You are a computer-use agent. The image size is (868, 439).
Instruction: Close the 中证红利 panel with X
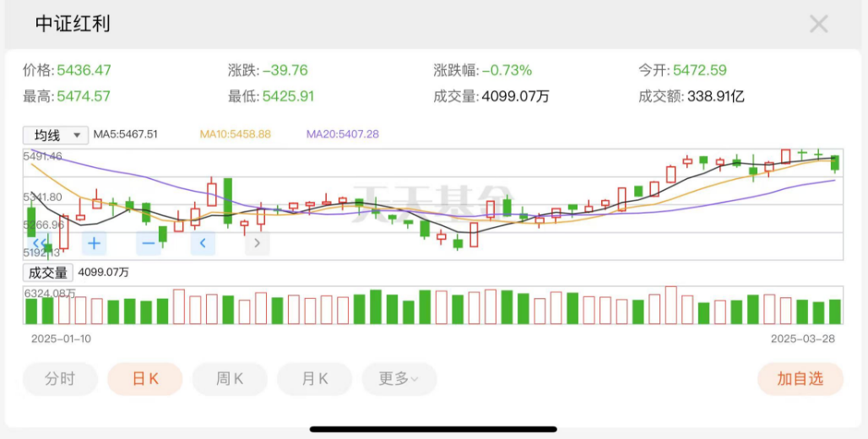(819, 24)
